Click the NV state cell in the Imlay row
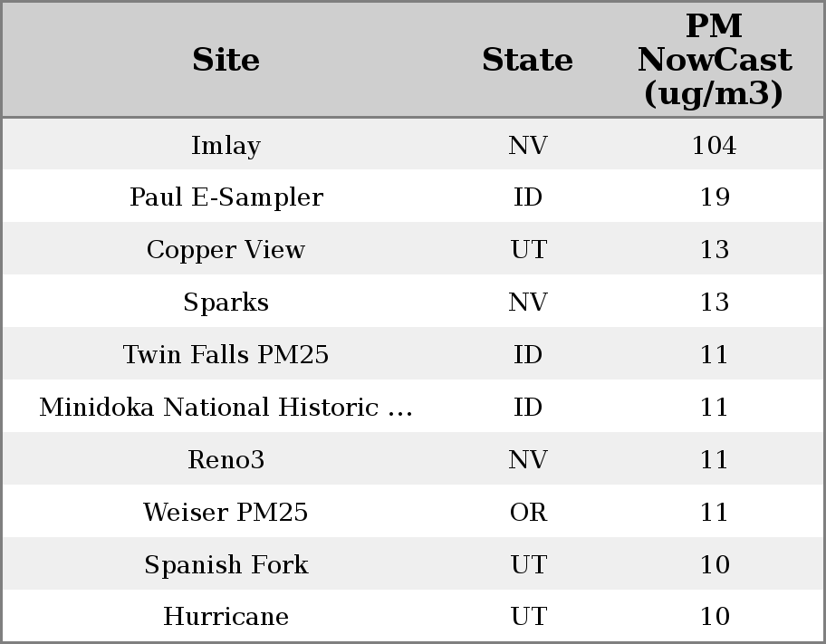826x644 pixels. (528, 146)
